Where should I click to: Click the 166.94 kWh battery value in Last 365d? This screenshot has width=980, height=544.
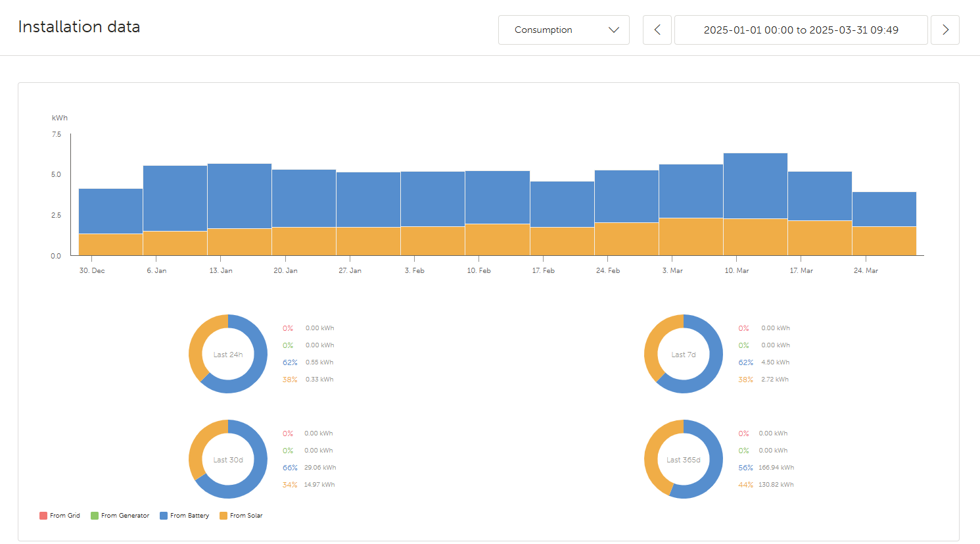[776, 468]
